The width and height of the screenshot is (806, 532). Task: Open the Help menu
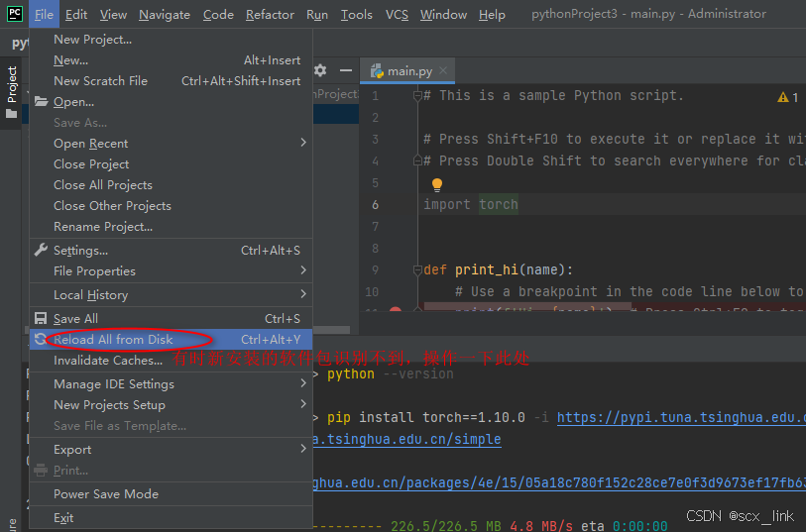point(492,15)
